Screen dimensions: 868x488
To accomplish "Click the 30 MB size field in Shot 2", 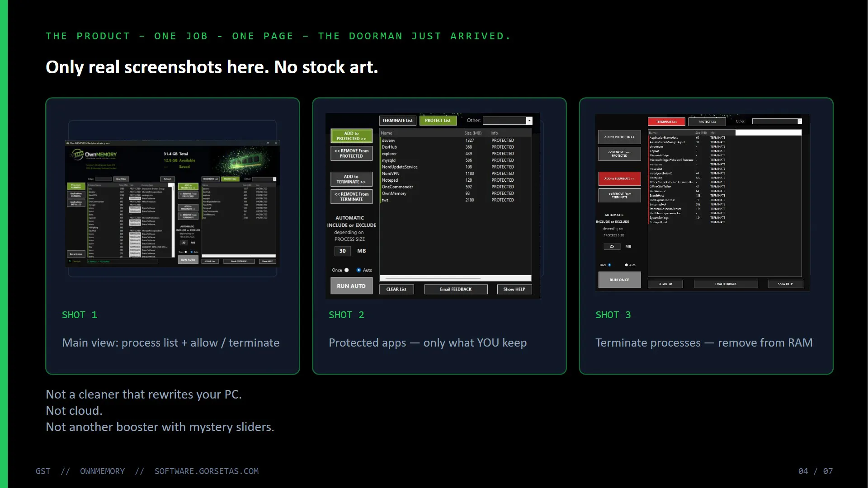I will [342, 251].
